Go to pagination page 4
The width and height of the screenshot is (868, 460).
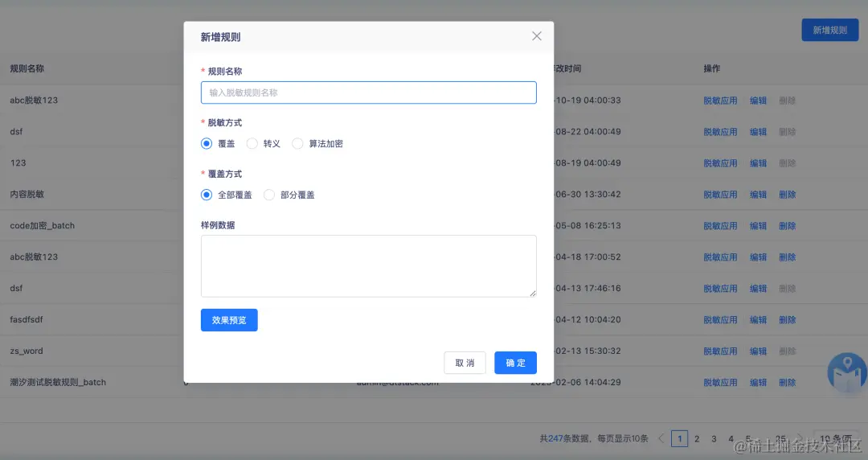(x=731, y=438)
